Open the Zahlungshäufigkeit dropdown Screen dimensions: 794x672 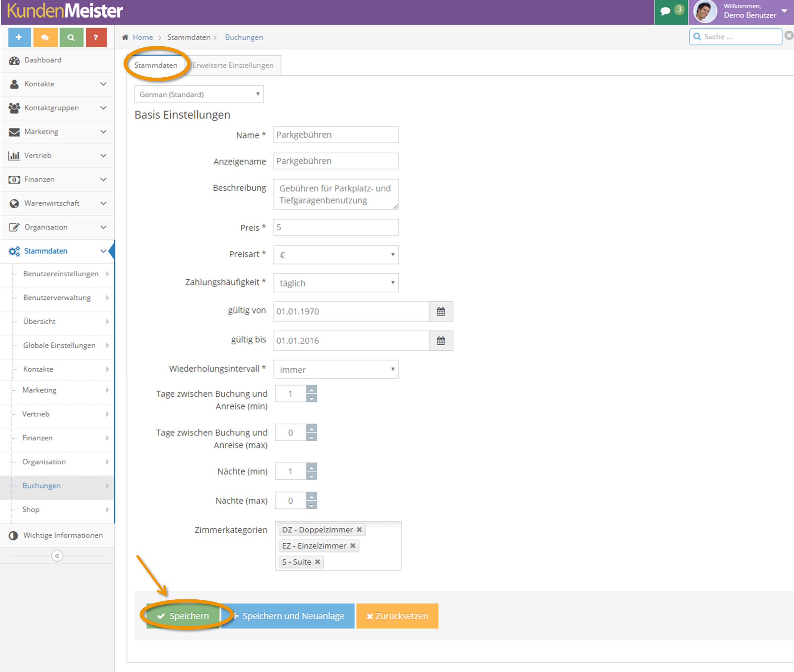point(336,283)
